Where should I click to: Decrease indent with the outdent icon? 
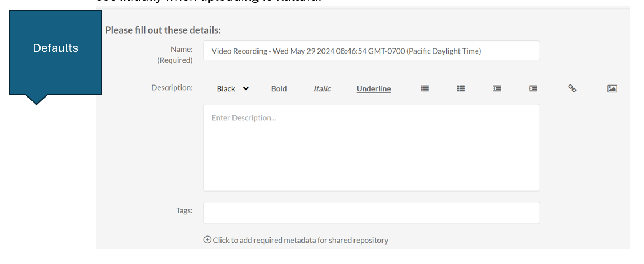(497, 88)
